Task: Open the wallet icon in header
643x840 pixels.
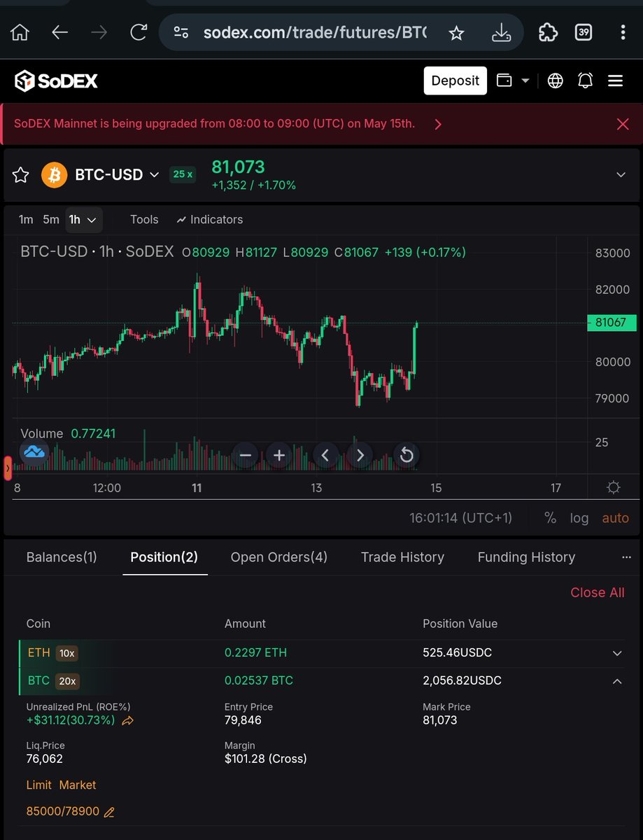Action: coord(504,80)
